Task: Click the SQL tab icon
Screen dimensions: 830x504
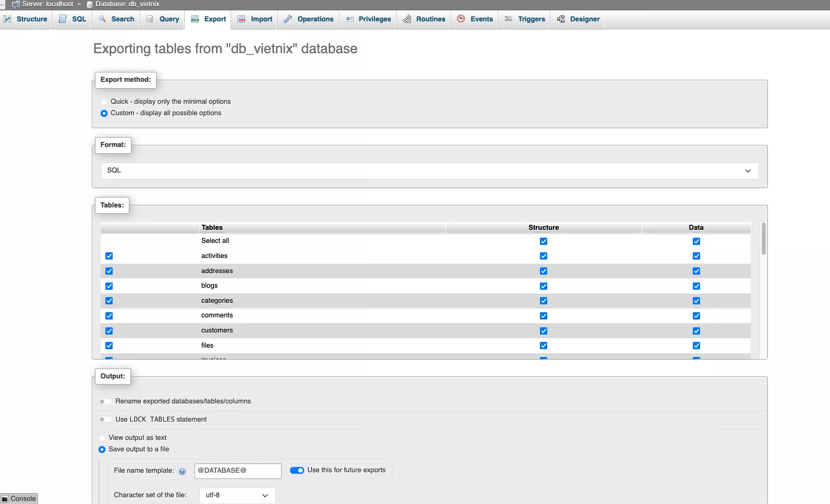Action: pyautogui.click(x=63, y=19)
